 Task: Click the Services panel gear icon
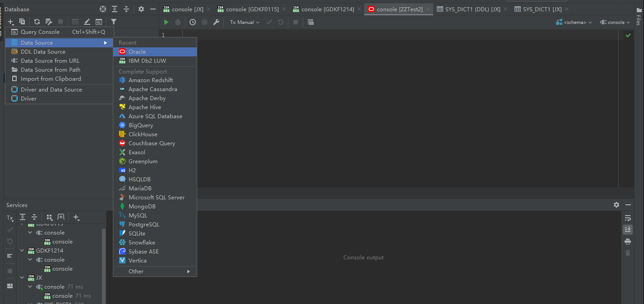click(616, 205)
